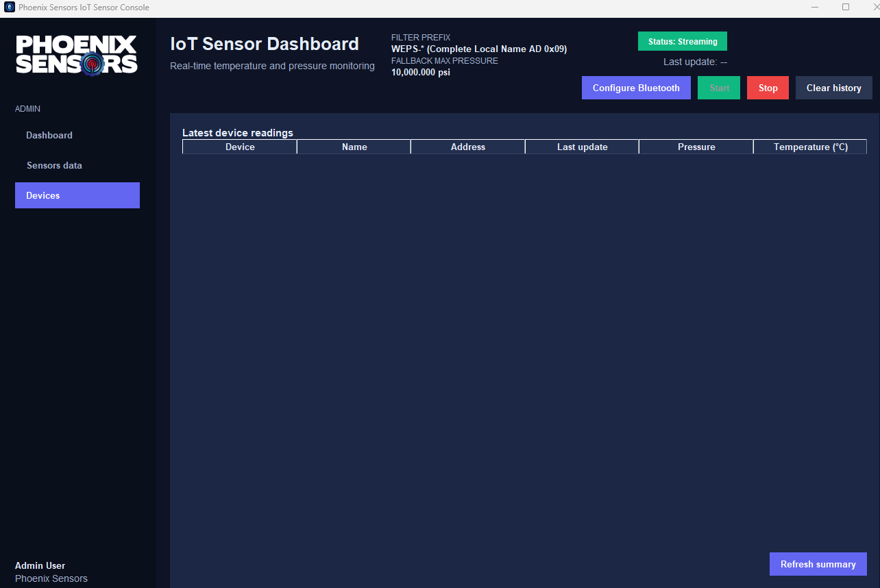Click the Temperature (°C) column header
880x588 pixels.
pos(811,147)
